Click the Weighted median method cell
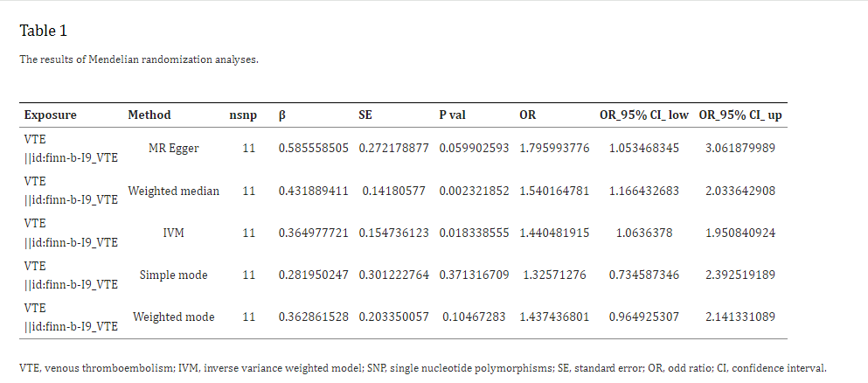 tap(174, 191)
